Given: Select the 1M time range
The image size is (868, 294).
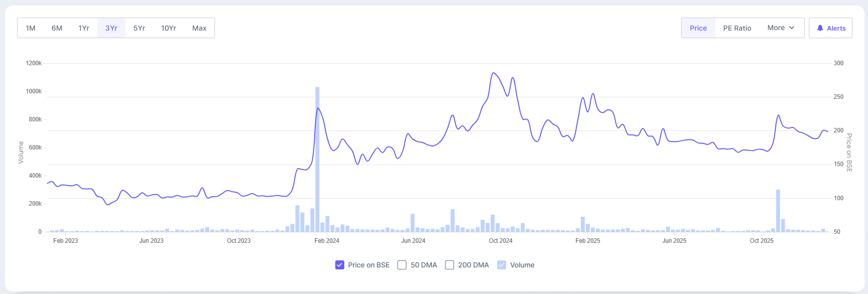Looking at the screenshot, I should 31,28.
